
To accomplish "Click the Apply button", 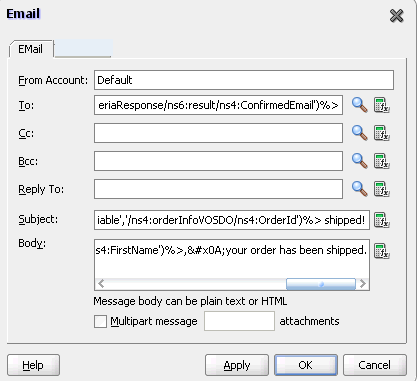I will point(237,365).
